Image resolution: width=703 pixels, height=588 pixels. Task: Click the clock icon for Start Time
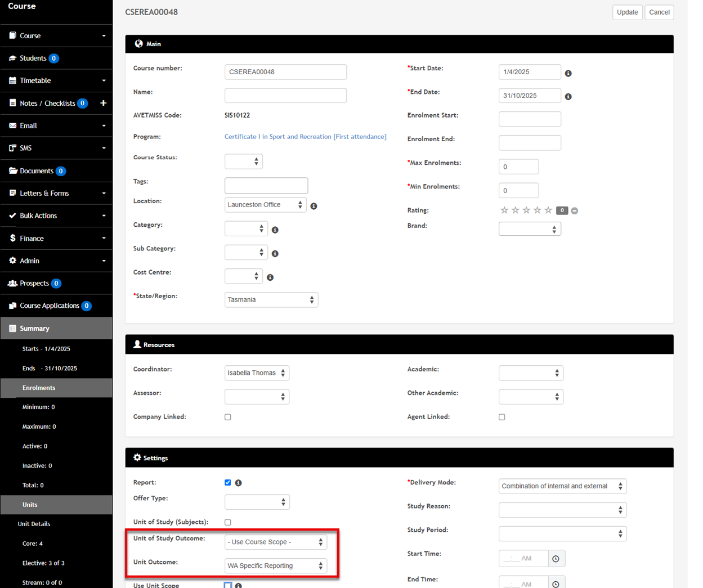(556, 559)
